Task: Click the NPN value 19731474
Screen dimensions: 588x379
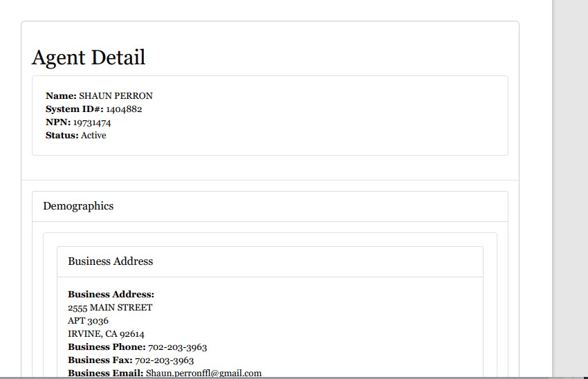Action: click(92, 122)
